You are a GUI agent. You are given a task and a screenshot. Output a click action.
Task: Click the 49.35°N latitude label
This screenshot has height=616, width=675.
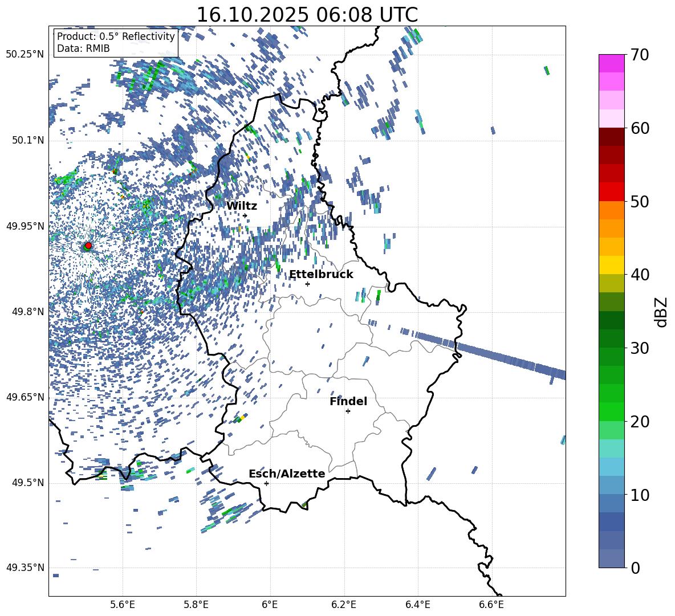click(25, 568)
